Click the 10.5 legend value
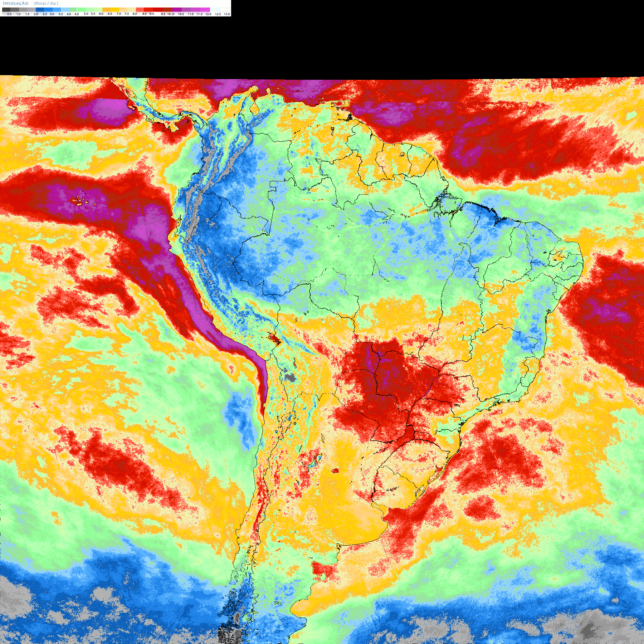Viewport: 644px width, 644px height. (181, 14)
